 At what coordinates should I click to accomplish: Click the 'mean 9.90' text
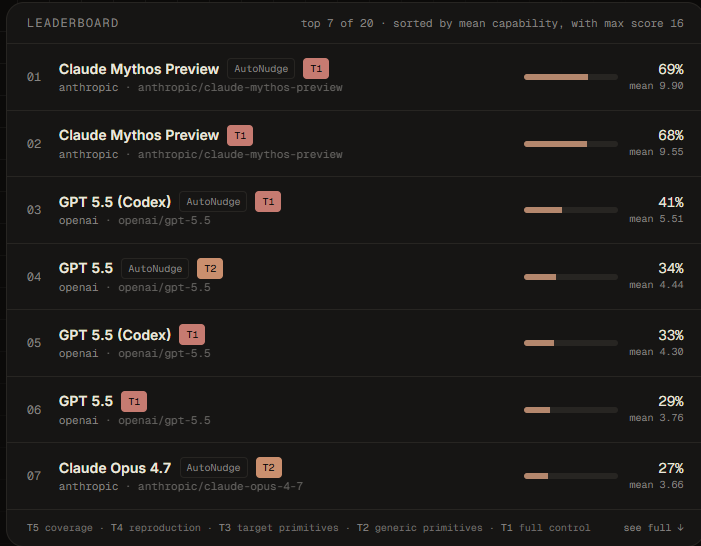656,85
